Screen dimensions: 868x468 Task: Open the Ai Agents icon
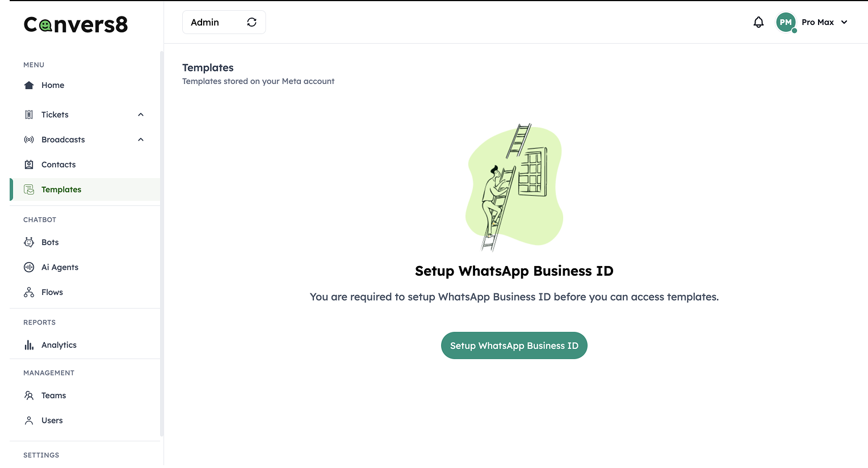28,267
